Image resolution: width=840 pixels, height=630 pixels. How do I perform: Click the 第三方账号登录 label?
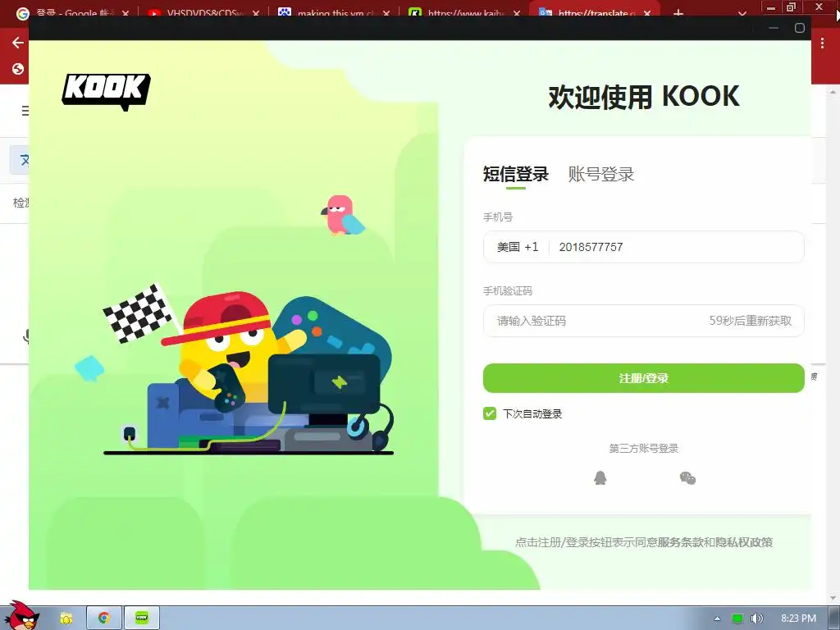(643, 449)
